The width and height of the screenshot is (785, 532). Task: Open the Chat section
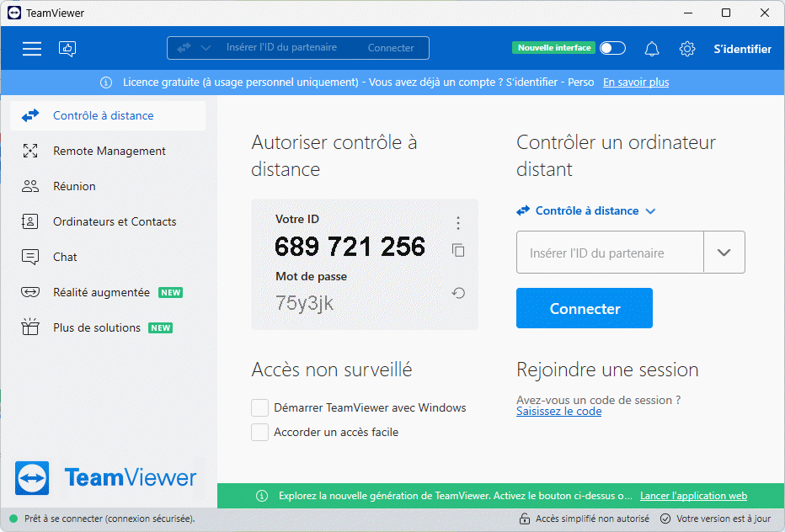click(x=108, y=257)
